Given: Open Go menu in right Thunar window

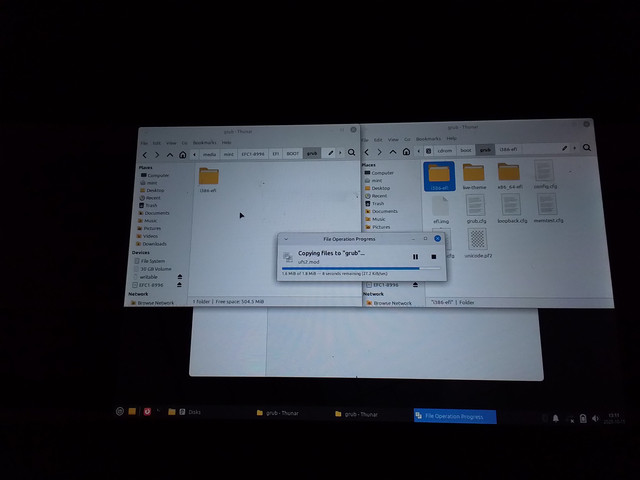Looking at the screenshot, I should (x=407, y=139).
